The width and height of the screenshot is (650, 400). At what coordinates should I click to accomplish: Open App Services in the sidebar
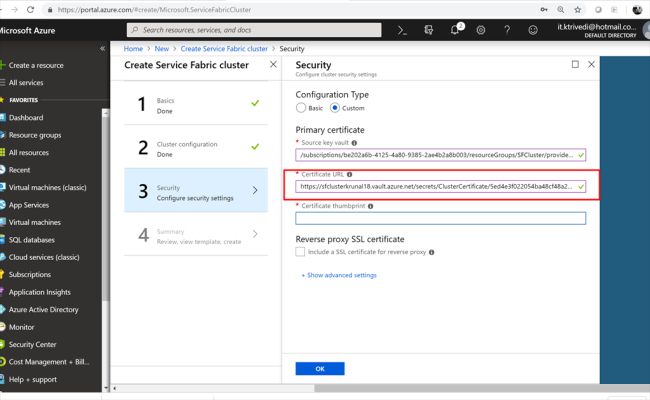pos(29,205)
